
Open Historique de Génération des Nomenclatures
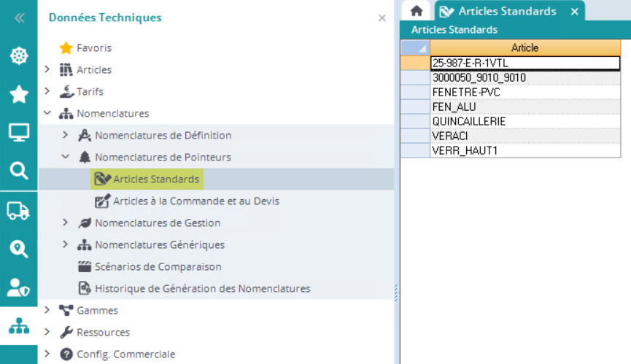[x=202, y=288]
